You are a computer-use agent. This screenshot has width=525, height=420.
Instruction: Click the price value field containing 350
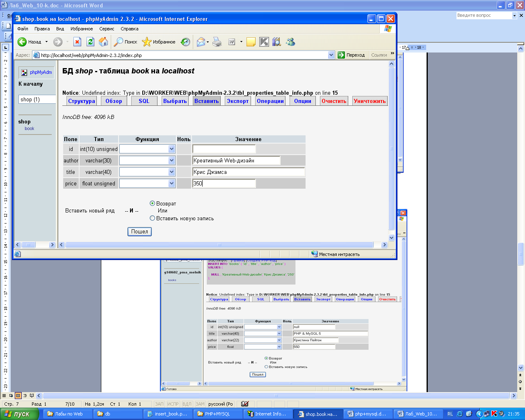224,183
